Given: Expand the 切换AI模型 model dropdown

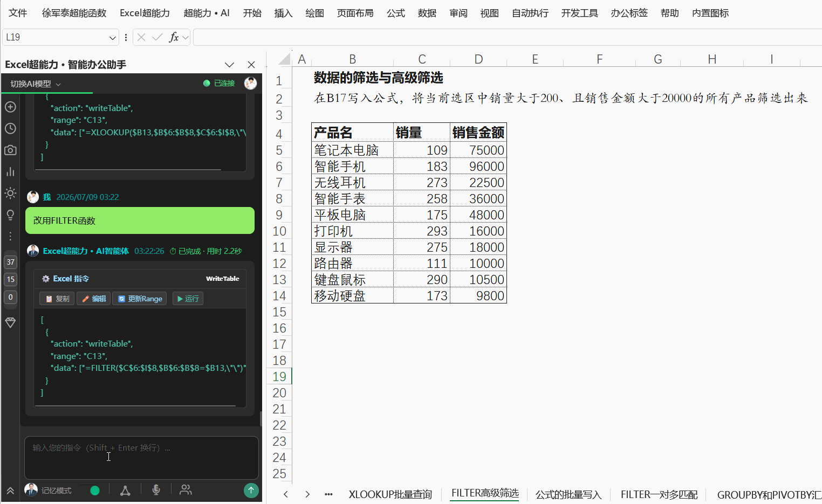Looking at the screenshot, I should (x=36, y=84).
